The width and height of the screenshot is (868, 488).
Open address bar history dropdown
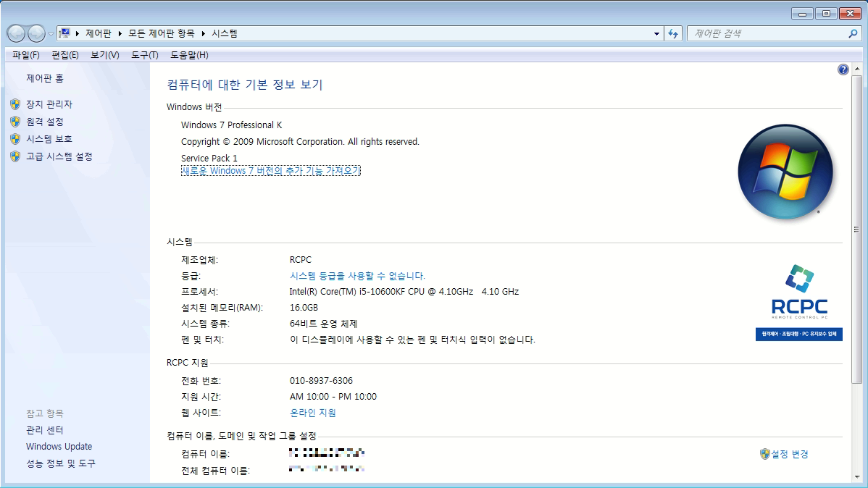(656, 34)
